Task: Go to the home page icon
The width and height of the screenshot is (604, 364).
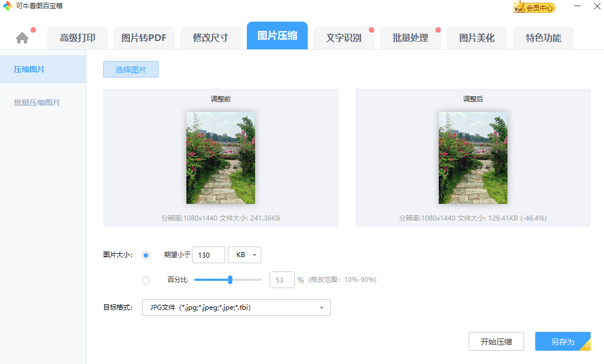Action: coord(22,38)
